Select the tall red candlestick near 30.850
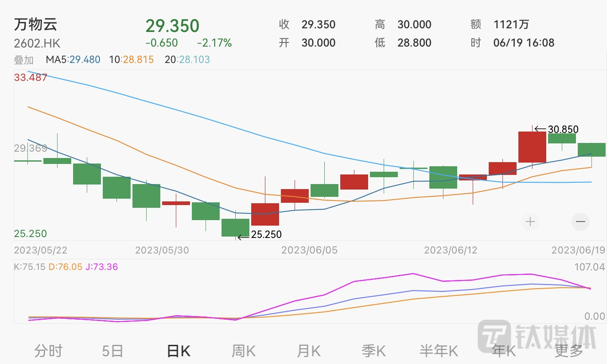Screen dimensions: 607x364 532,147
